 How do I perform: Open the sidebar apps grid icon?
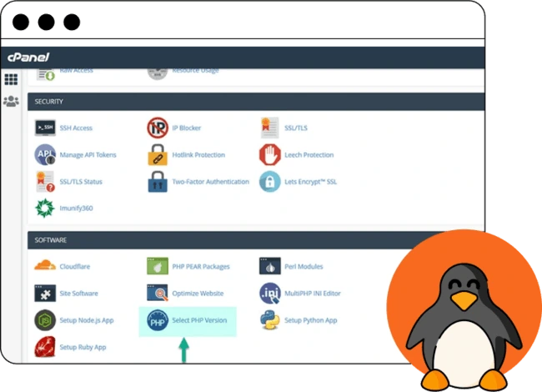11,79
